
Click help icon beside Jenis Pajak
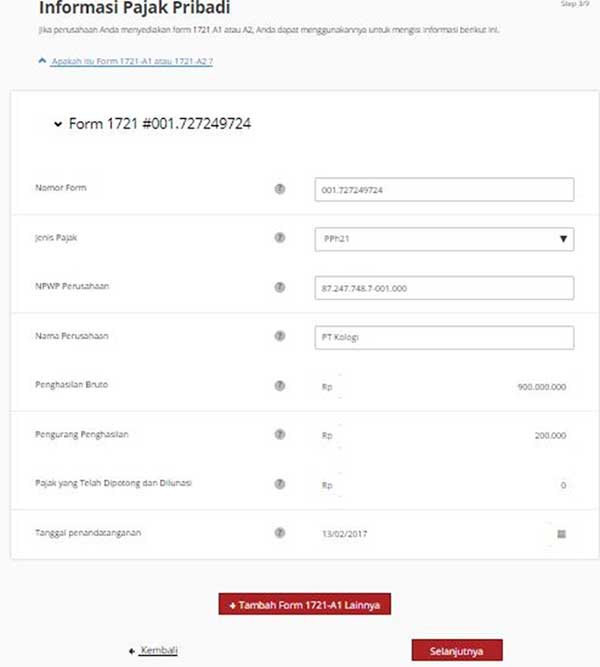280,238
